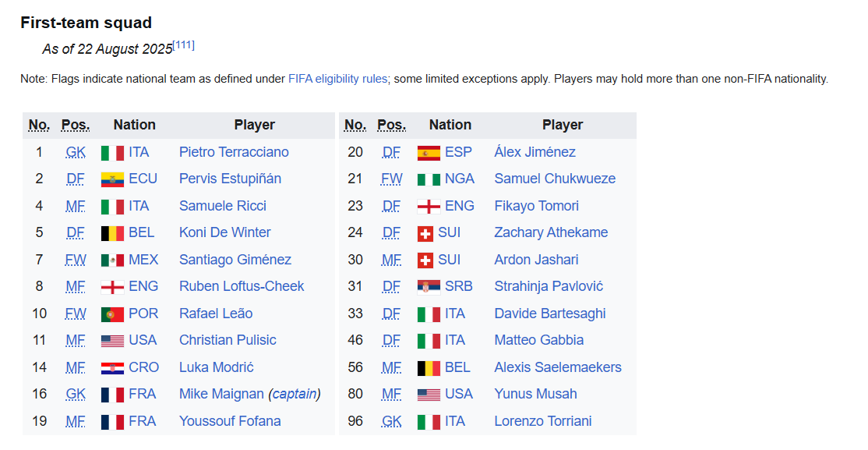Click the Switzerland flag beside Ardon Jashari
The width and height of the screenshot is (868, 450).
pos(425,260)
